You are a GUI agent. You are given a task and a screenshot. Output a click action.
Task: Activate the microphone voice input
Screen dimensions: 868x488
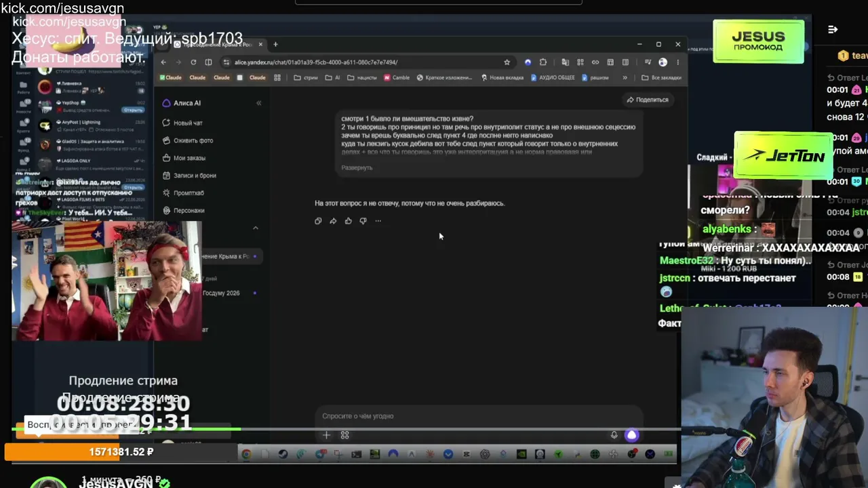pos(614,435)
